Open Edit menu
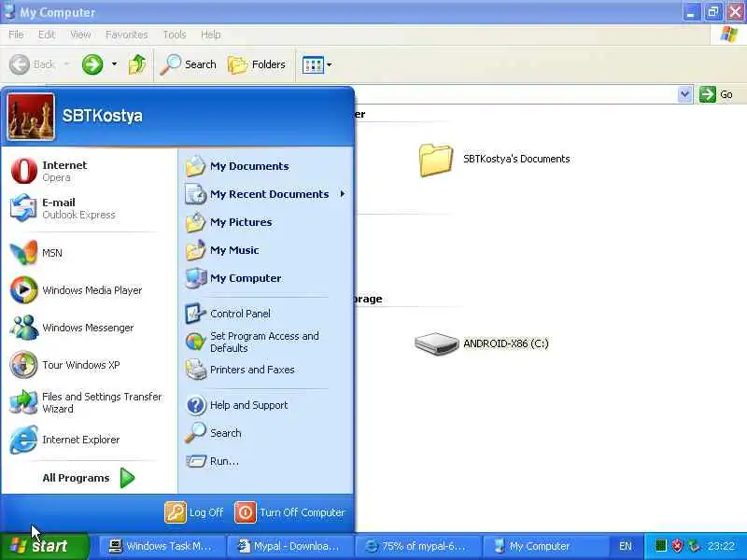Image resolution: width=747 pixels, height=560 pixels. [x=46, y=35]
